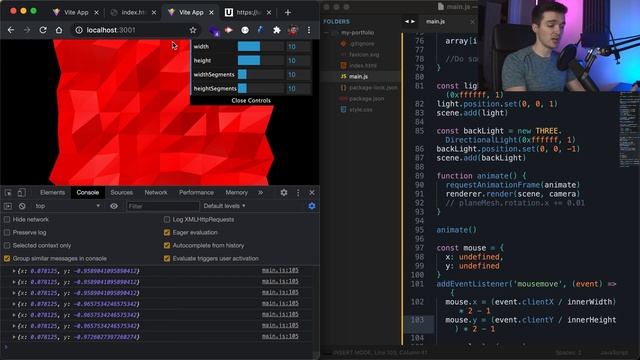Screen dimensions: 640x360
Task: Focus the console Filter field
Action: point(162,206)
